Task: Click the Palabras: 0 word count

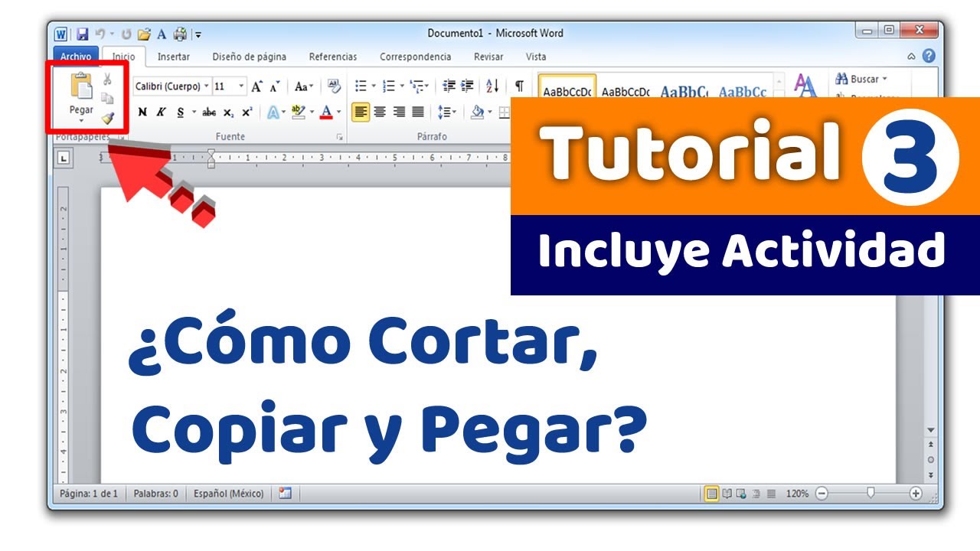Action: 155,494
